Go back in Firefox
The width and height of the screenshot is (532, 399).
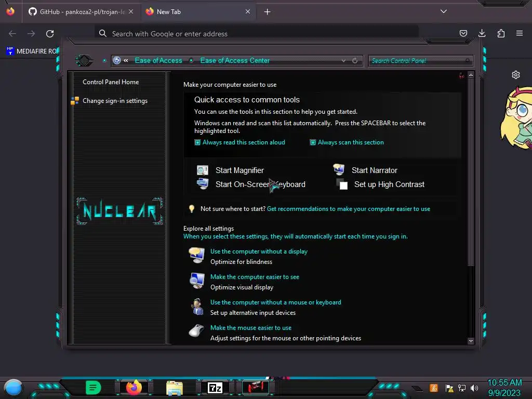pyautogui.click(x=12, y=34)
